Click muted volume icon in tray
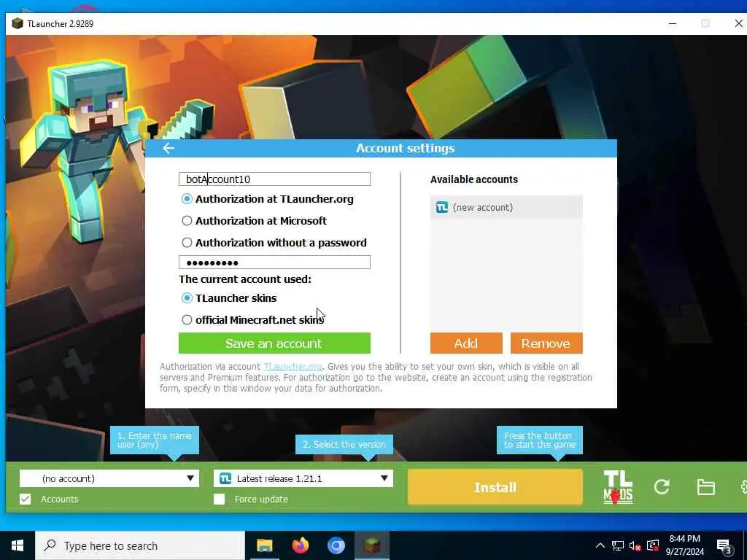747x560 pixels. 635,546
